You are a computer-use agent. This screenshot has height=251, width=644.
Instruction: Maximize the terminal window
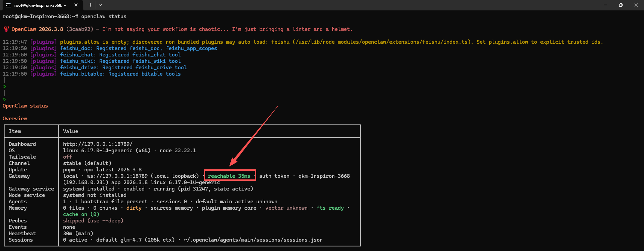click(x=621, y=5)
